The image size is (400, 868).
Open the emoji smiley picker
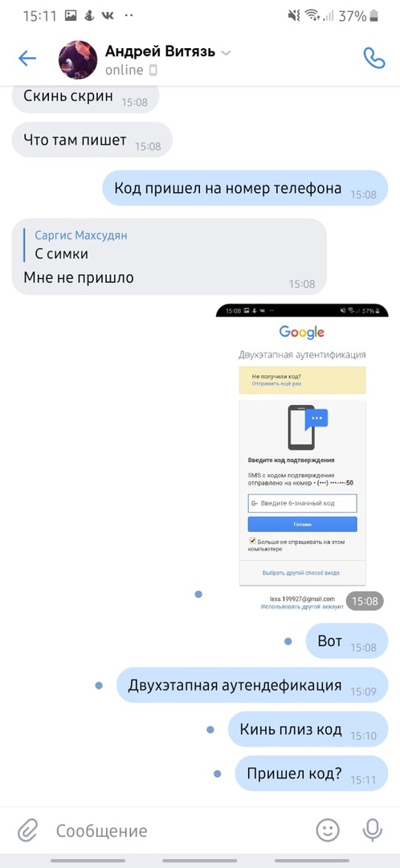[x=328, y=829]
